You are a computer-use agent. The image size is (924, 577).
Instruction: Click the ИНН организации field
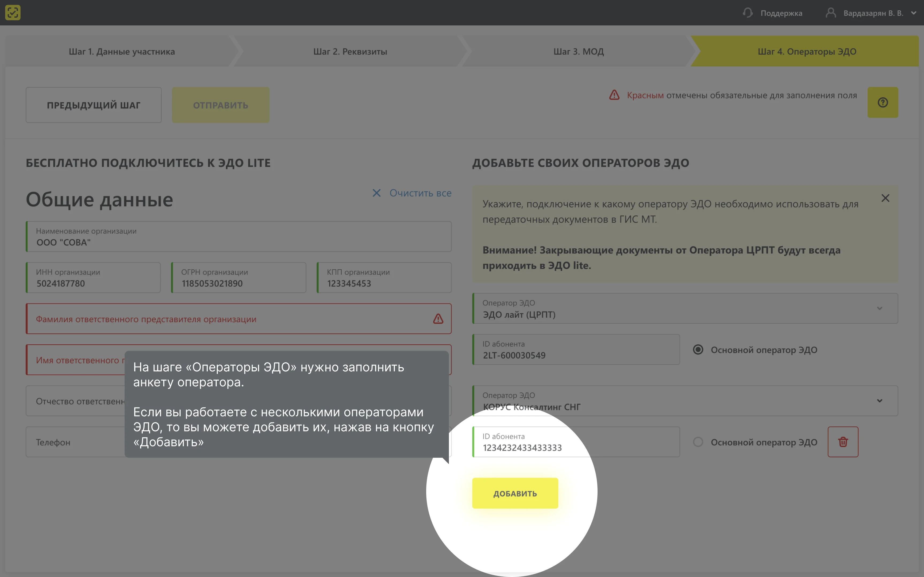[x=93, y=278]
